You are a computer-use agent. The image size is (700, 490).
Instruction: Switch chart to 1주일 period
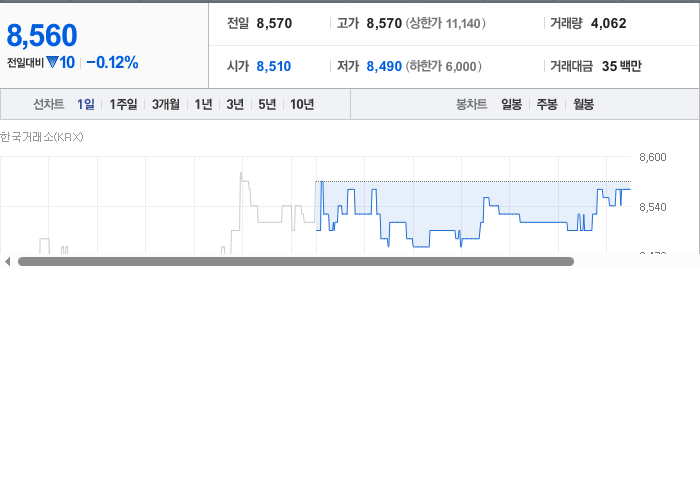(123, 104)
